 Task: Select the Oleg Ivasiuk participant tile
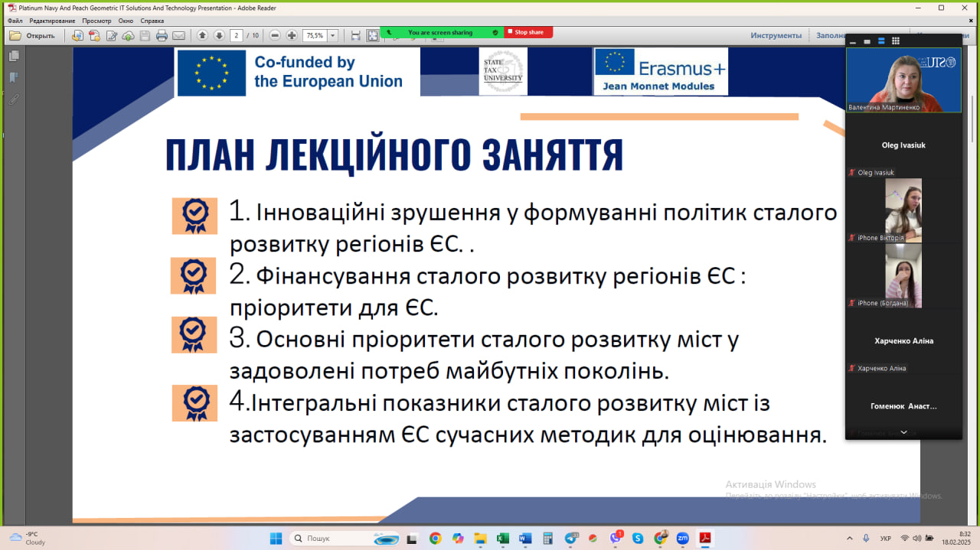pyautogui.click(x=903, y=145)
